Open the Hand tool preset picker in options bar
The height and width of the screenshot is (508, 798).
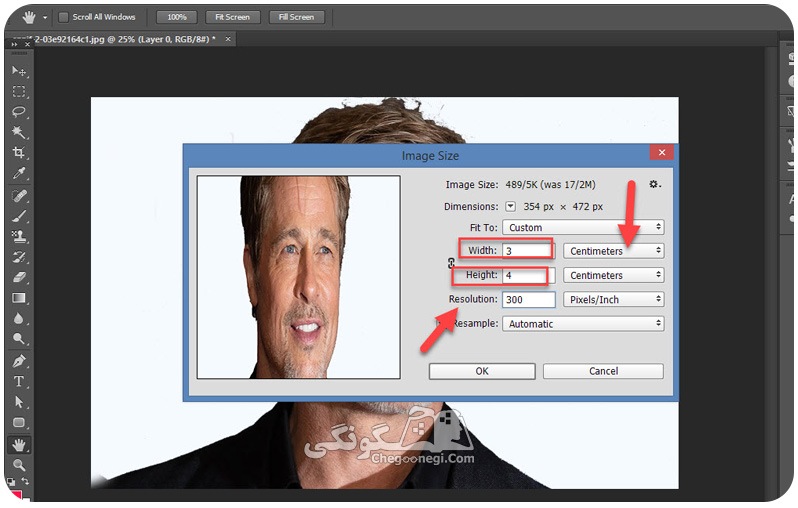(45, 17)
